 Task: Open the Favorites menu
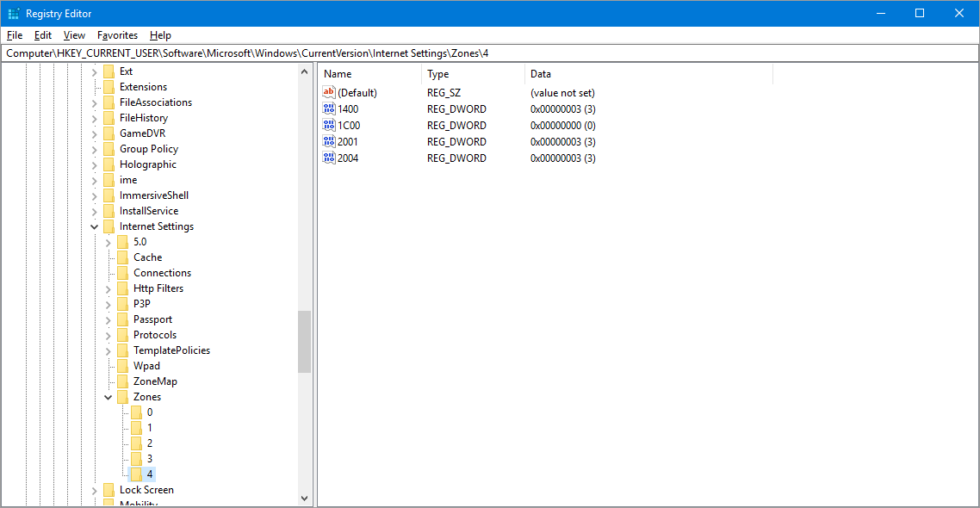pos(117,35)
